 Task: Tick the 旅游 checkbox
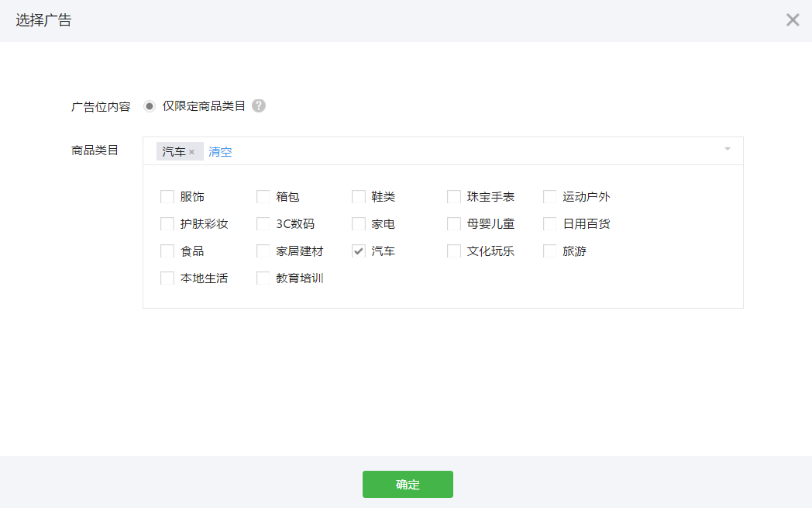(x=550, y=251)
